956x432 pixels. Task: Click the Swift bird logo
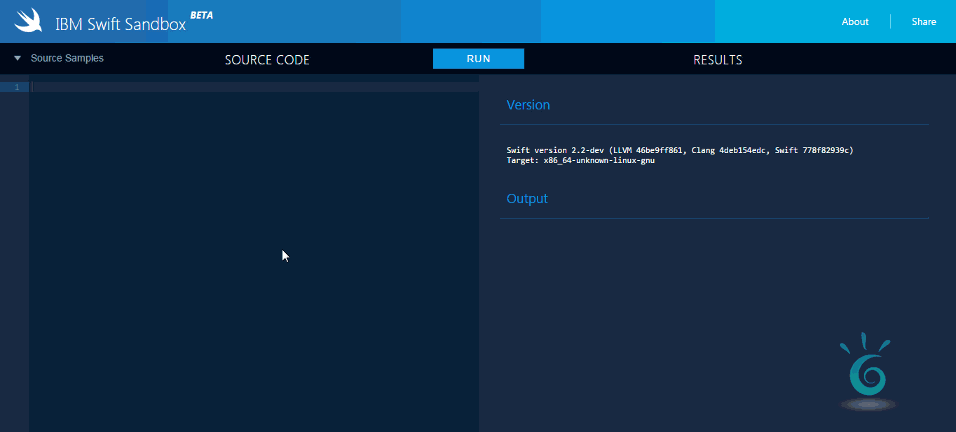[28, 21]
